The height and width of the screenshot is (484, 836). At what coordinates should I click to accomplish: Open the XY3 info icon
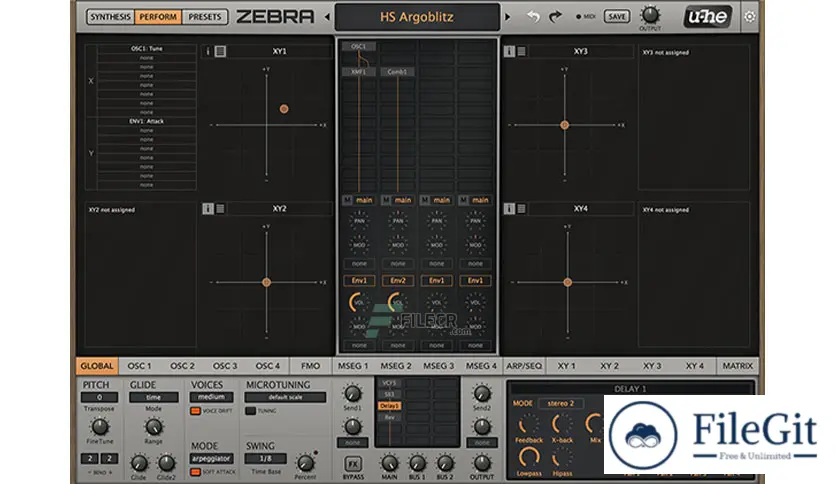[509, 51]
